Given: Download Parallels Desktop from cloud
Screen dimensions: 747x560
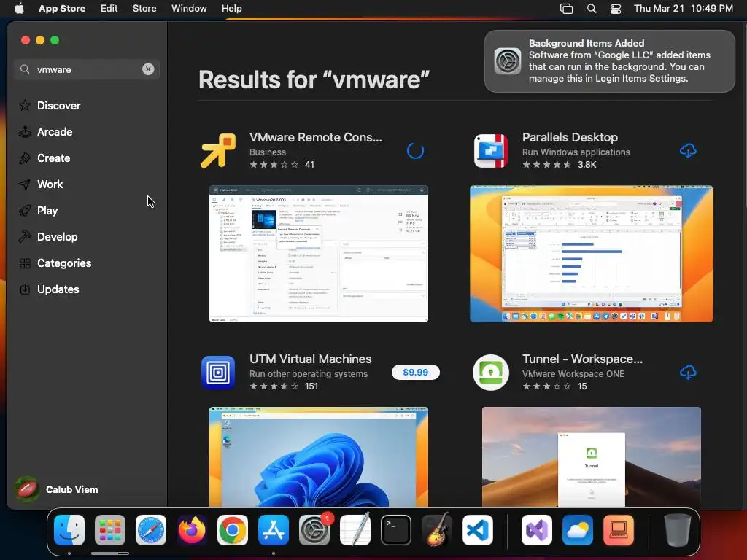Looking at the screenshot, I should 688,151.
